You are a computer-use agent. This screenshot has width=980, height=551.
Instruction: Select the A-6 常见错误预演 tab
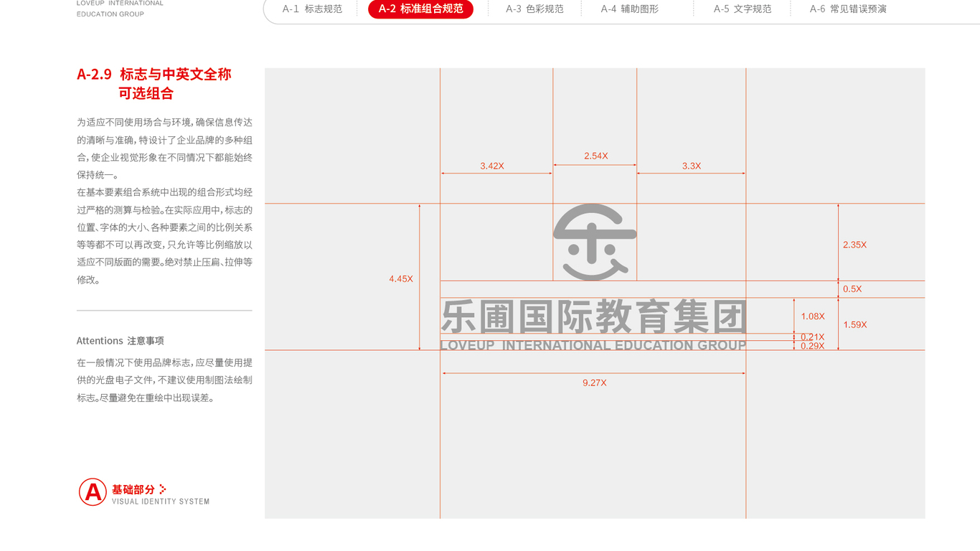(848, 9)
